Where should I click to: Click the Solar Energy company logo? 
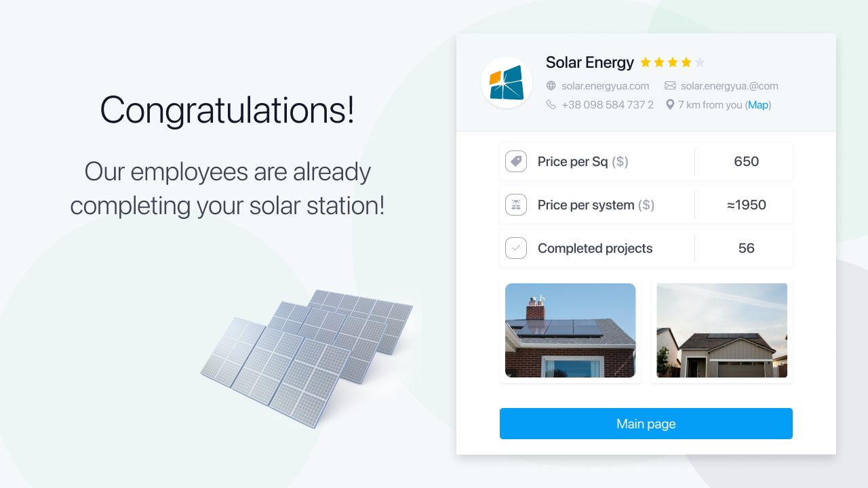[x=507, y=82]
